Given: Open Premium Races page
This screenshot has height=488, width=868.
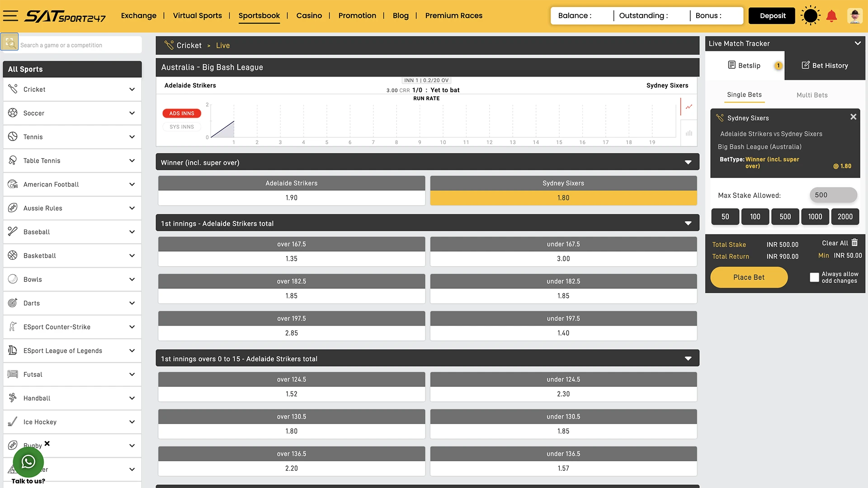Looking at the screenshot, I should click(x=453, y=16).
